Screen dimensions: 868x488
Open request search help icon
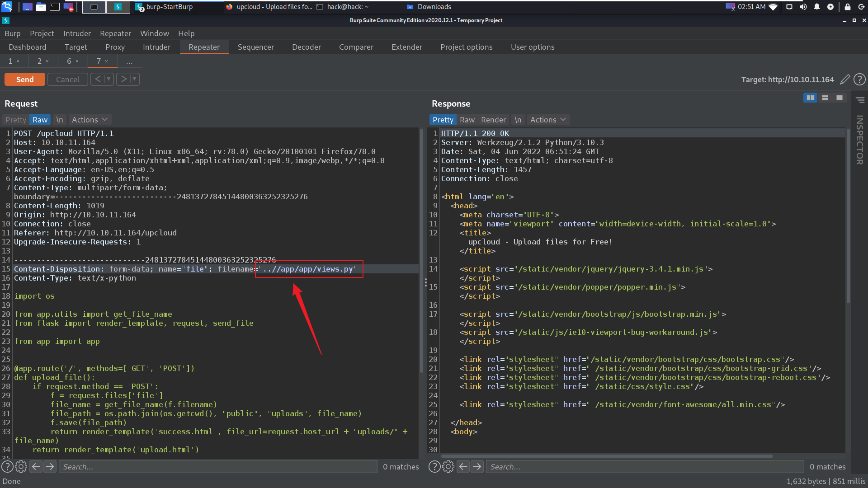[7, 467]
